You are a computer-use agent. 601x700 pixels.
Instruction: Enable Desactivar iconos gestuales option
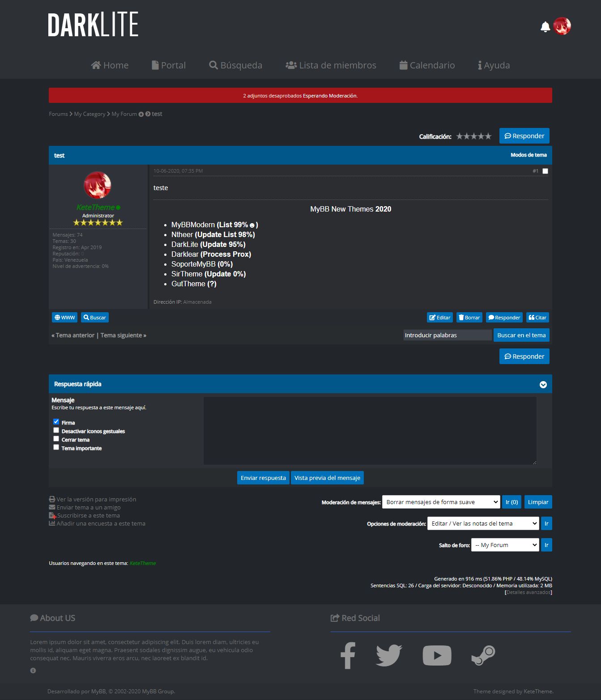coord(56,430)
